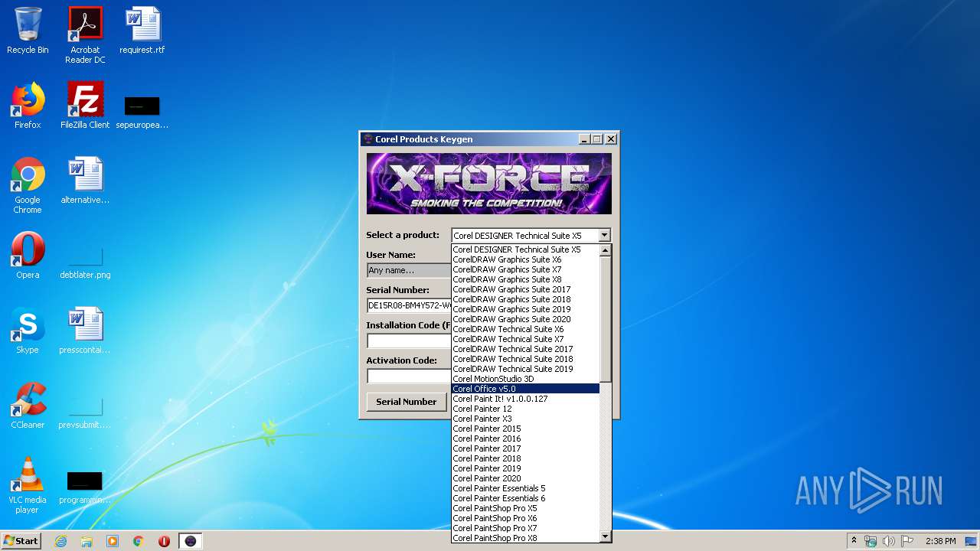Pick CorelDRAW Technical Suite 2018
Image resolution: width=980 pixels, height=551 pixels.
(525, 359)
